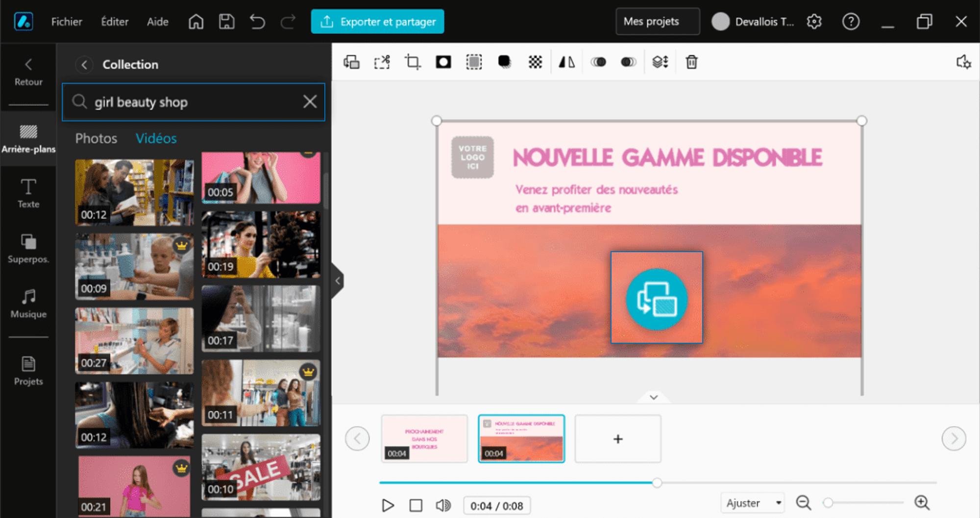Select the second 00:04 sunset scene thumbnail
Image resolution: width=980 pixels, height=518 pixels.
click(x=521, y=439)
